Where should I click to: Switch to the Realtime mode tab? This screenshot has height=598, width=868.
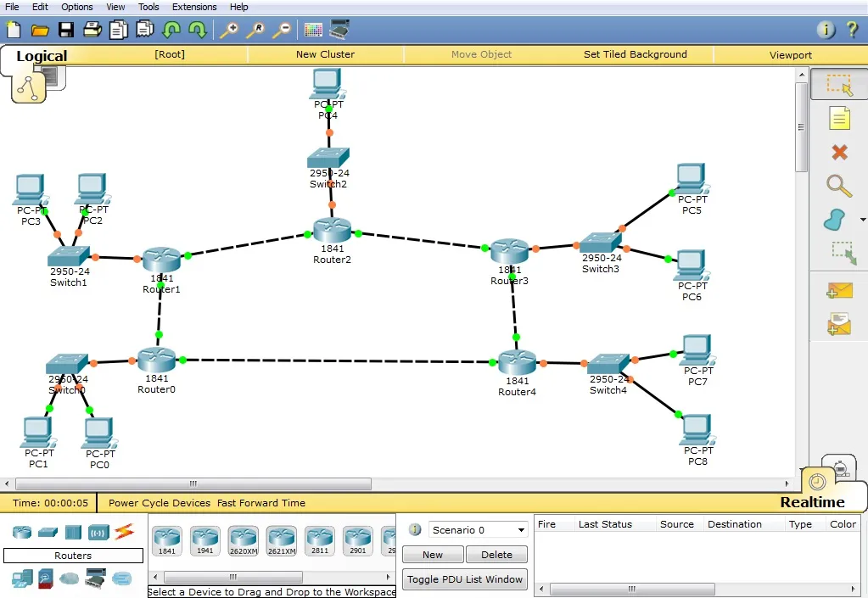pyautogui.click(x=812, y=502)
